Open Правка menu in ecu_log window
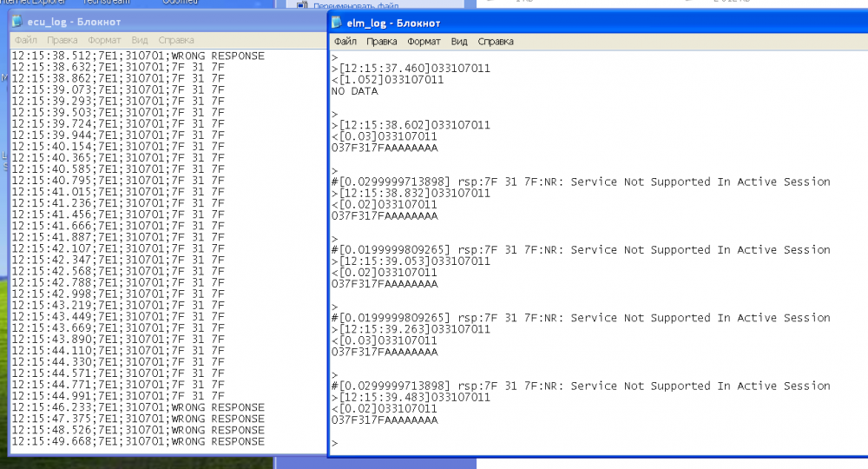 (x=62, y=40)
